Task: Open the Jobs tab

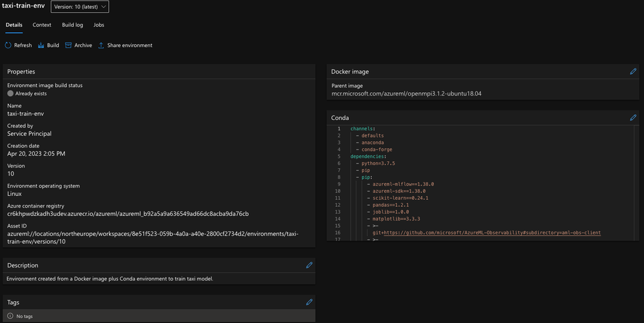Action: coord(99,24)
